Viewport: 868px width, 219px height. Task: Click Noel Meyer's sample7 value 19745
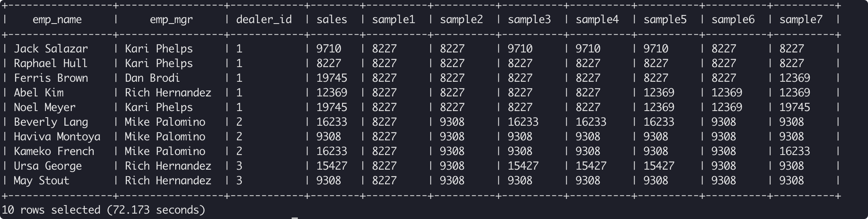tap(795, 107)
